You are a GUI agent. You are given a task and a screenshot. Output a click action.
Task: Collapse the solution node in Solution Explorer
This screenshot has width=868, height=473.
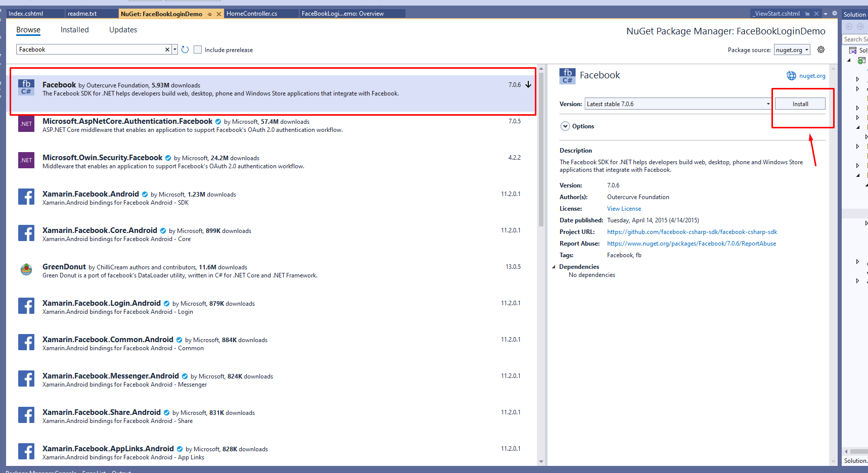849,60
